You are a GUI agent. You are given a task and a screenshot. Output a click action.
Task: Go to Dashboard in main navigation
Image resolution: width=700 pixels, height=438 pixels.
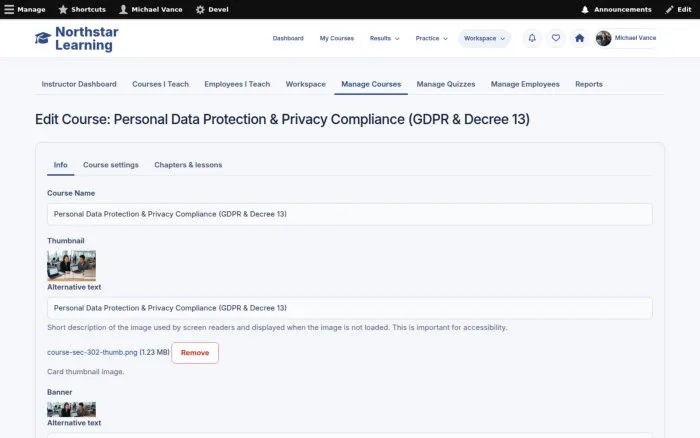click(288, 38)
